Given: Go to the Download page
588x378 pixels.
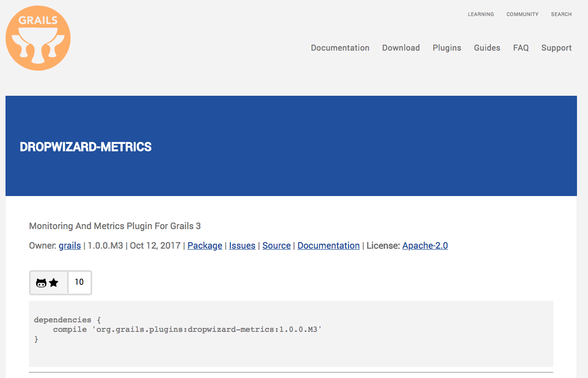Looking at the screenshot, I should point(401,48).
